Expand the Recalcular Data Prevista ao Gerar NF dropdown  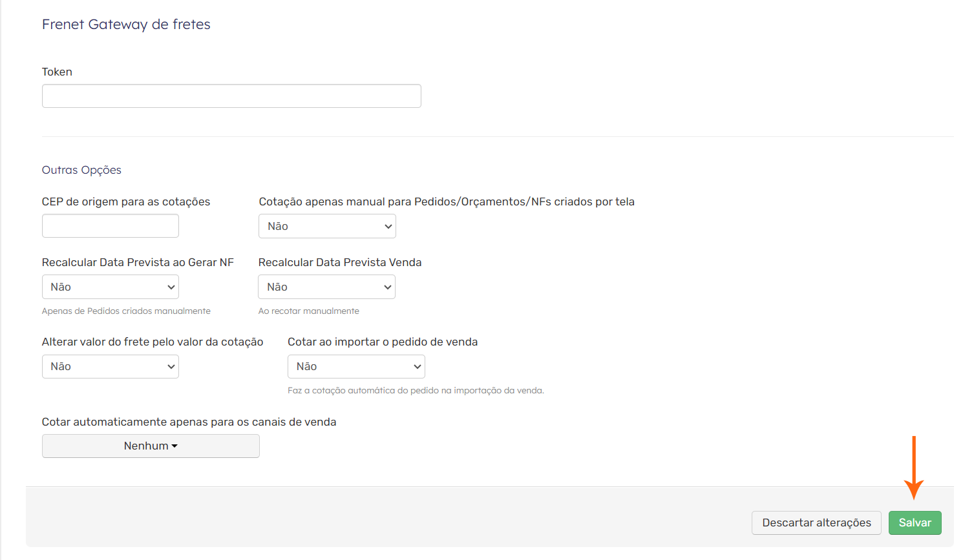(110, 287)
